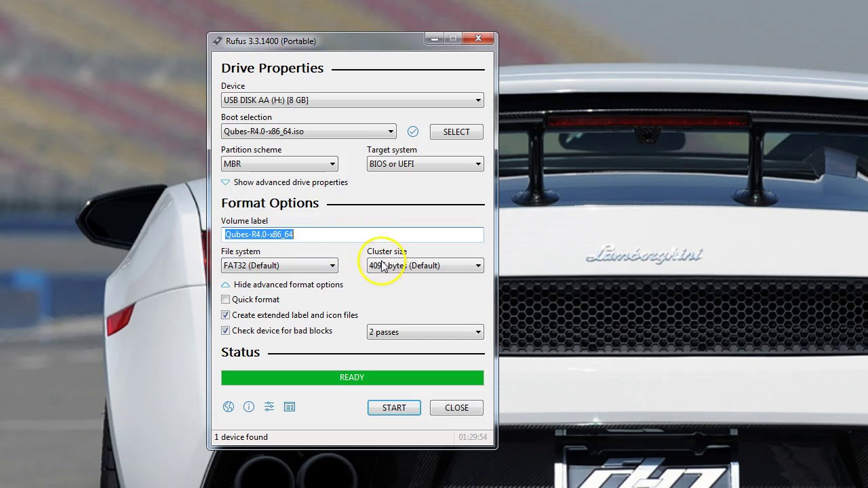Open the About info icon

249,407
